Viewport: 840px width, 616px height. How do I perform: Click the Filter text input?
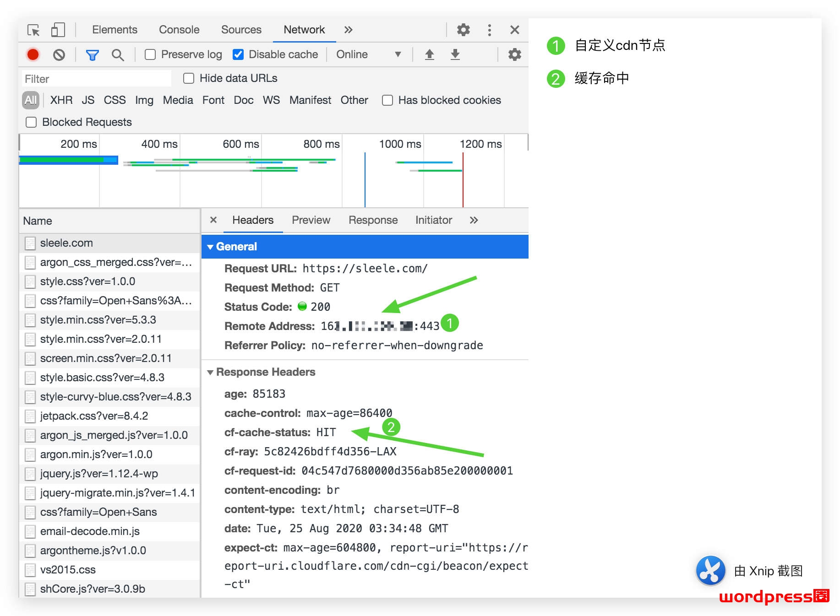97,79
